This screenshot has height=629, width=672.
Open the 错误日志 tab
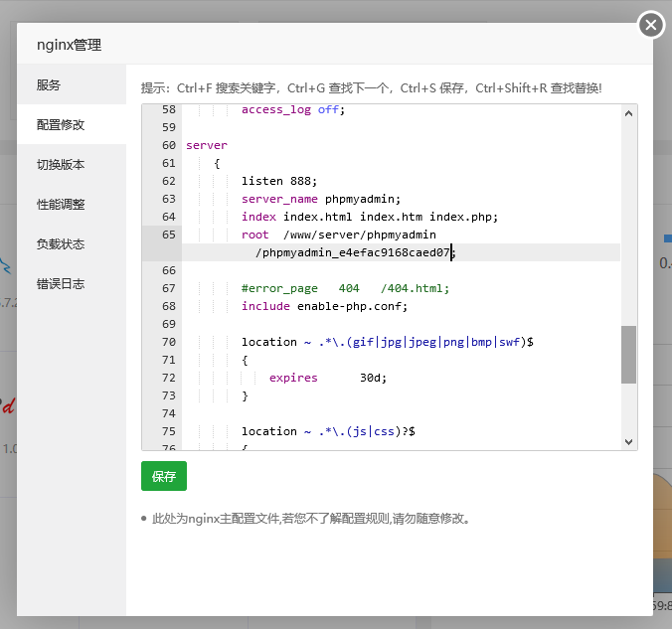coord(61,284)
